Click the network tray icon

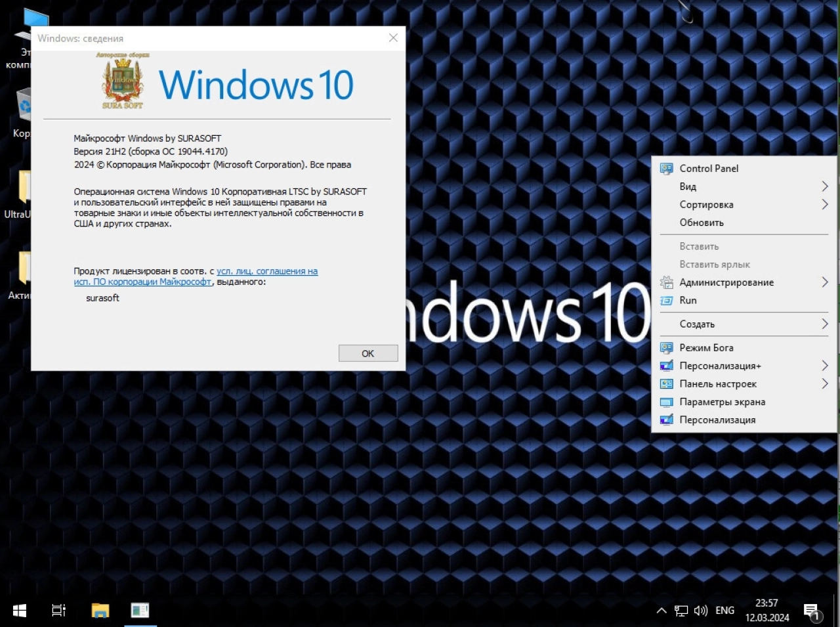(681, 611)
